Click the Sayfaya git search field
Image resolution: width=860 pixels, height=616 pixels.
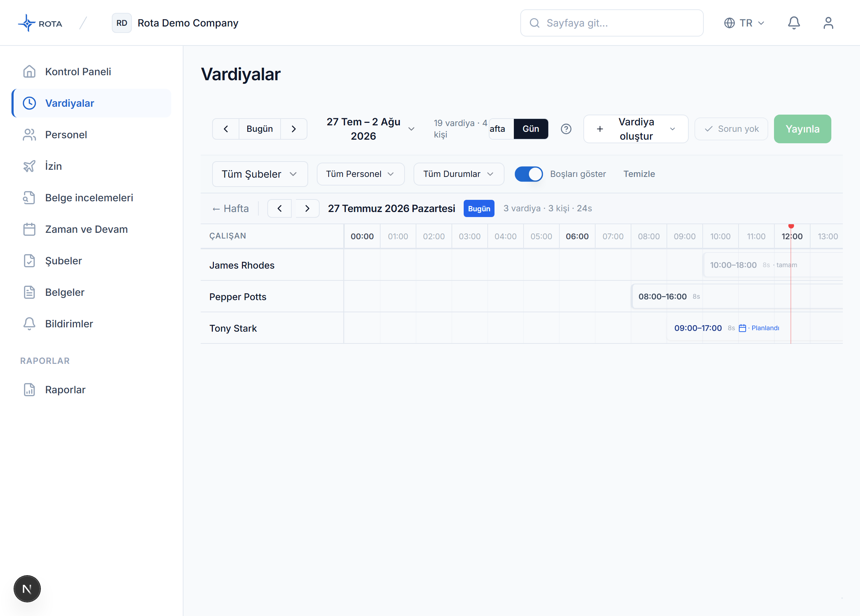pyautogui.click(x=612, y=23)
